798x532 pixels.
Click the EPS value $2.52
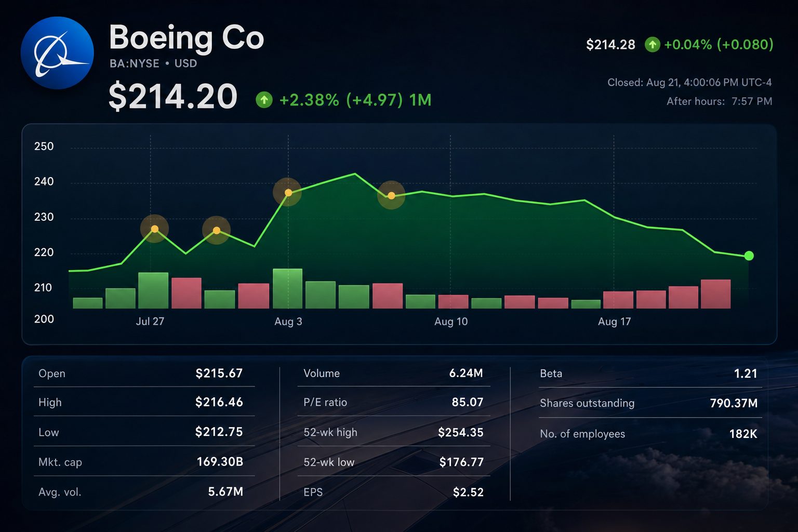click(468, 492)
